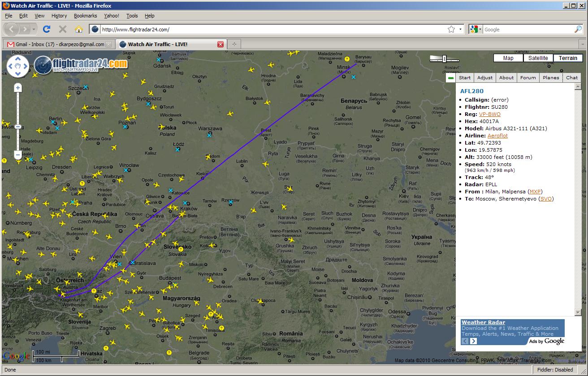Click the flightradar24 site icon in the address bar
The height and width of the screenshot is (376, 588).
pyautogui.click(x=95, y=30)
